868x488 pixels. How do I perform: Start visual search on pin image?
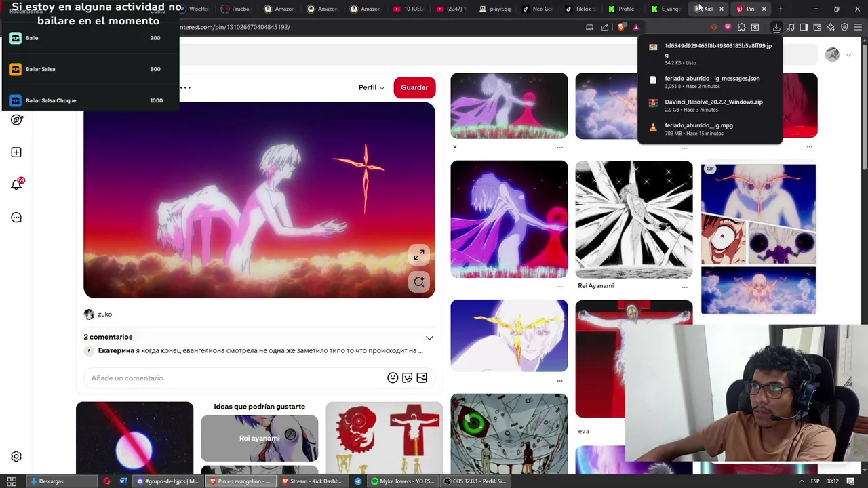(419, 282)
